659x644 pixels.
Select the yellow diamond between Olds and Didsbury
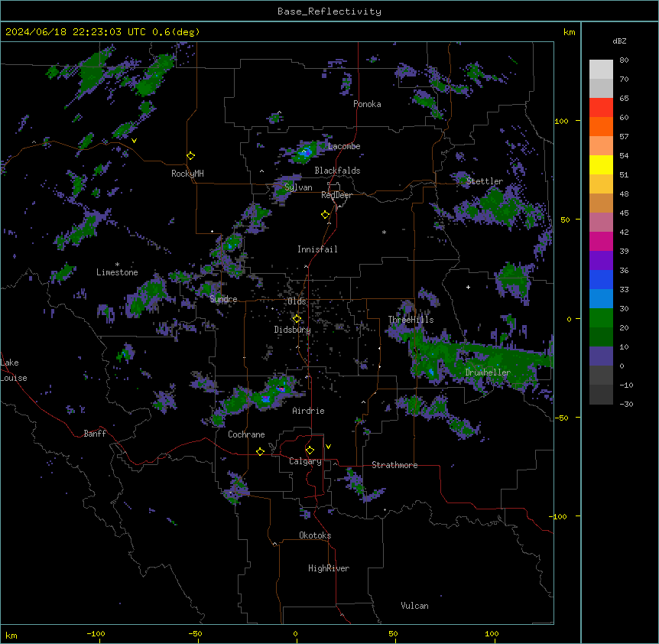[x=297, y=319]
